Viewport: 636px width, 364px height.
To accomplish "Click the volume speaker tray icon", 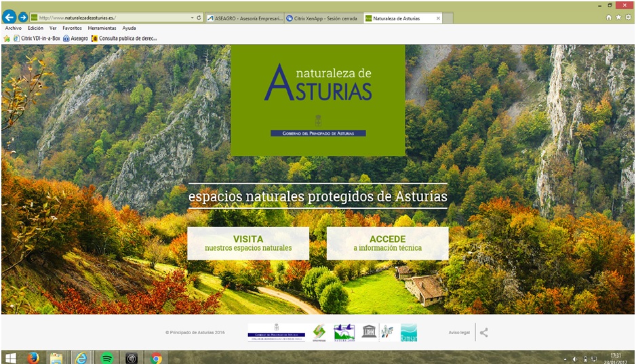I will (575, 359).
